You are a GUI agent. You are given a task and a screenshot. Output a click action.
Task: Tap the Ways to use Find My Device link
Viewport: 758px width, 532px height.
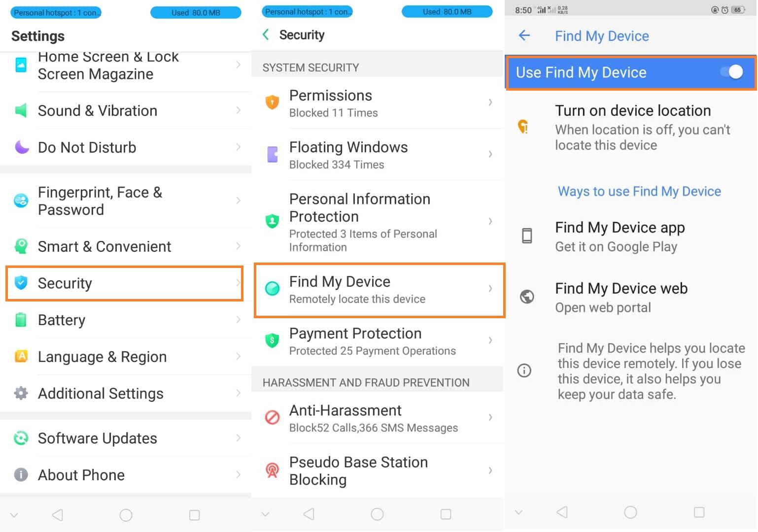[639, 191]
